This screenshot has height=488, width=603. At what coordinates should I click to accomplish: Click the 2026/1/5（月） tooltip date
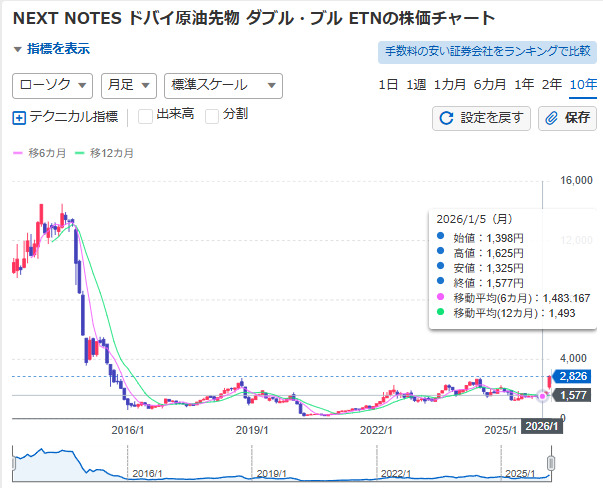click(x=475, y=219)
